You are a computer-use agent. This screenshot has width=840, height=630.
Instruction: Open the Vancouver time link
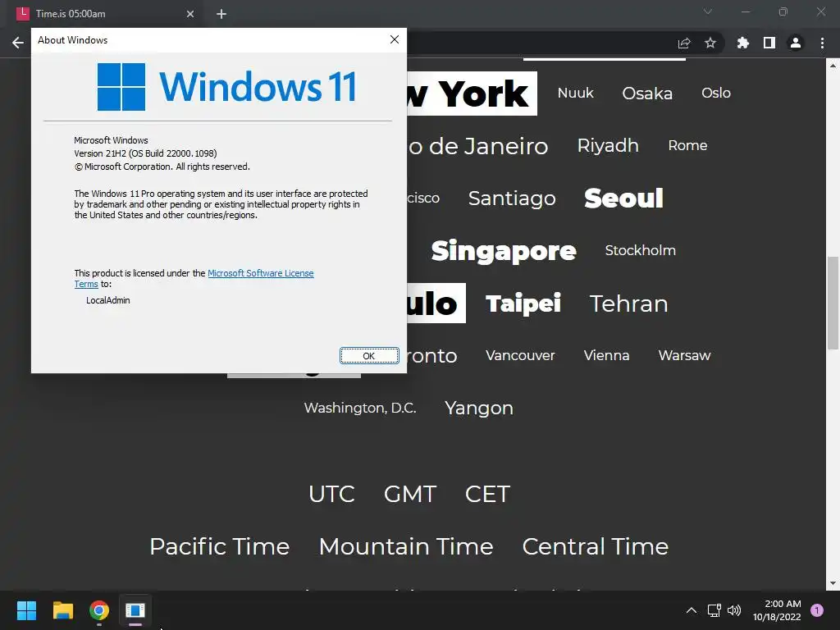[x=520, y=355]
